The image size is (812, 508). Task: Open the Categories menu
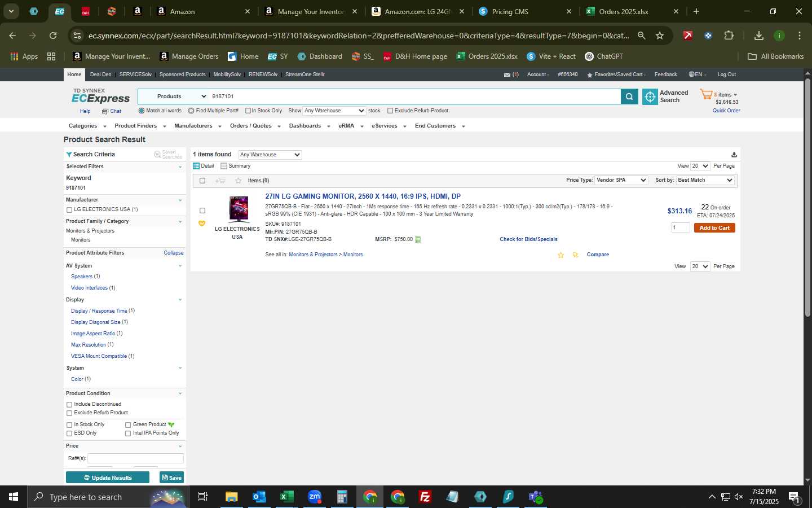(x=87, y=126)
